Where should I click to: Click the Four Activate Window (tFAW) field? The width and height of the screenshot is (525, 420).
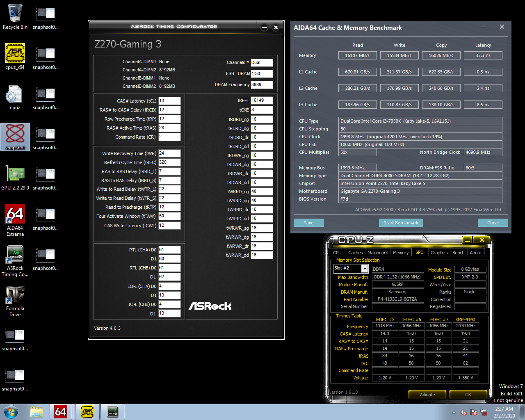tap(169, 216)
